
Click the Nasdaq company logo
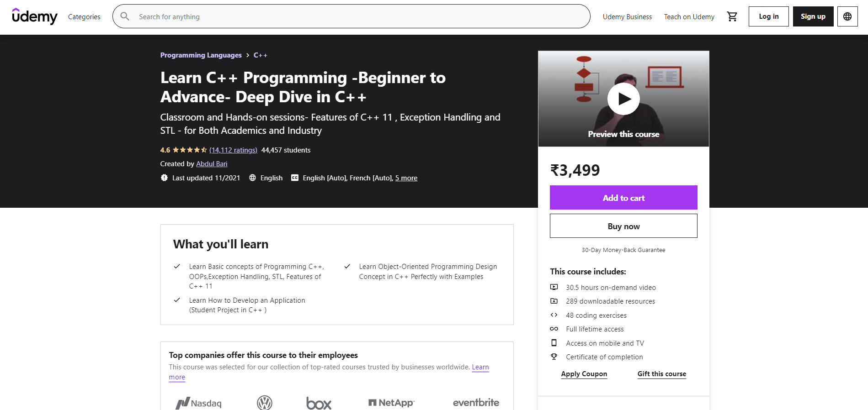click(x=198, y=403)
